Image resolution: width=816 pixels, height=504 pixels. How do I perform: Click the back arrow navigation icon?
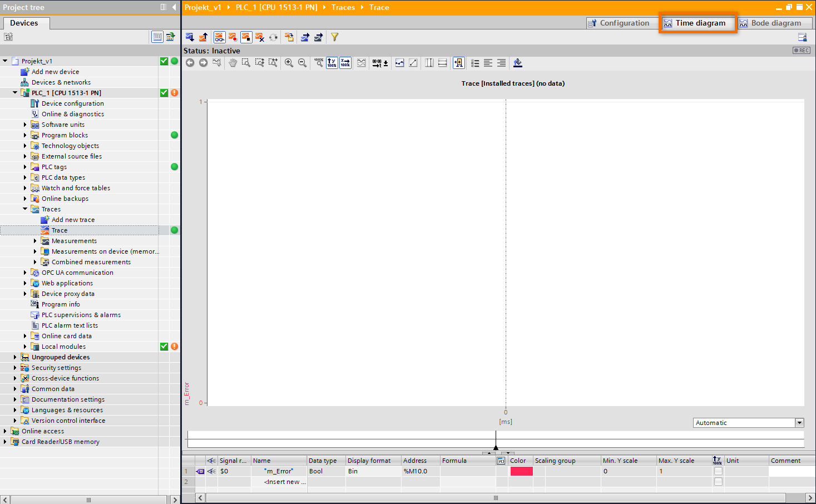(190, 63)
